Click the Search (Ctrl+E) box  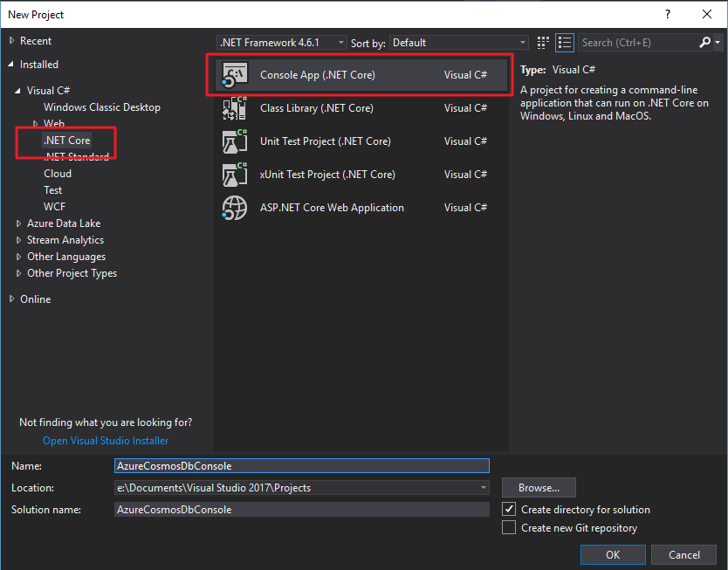pos(638,43)
